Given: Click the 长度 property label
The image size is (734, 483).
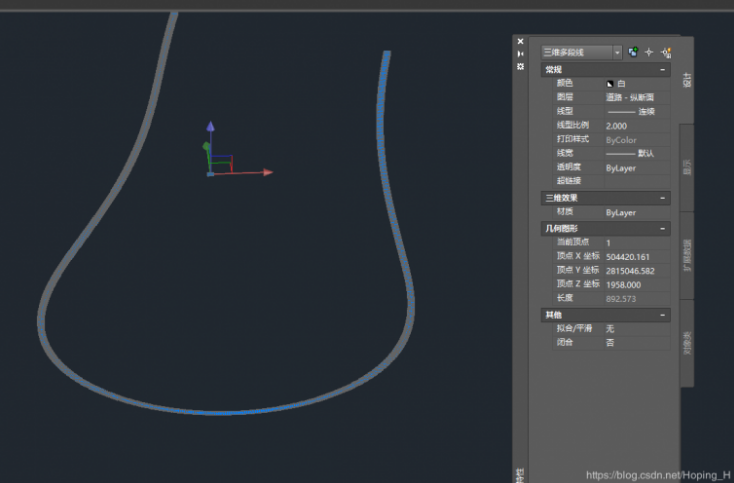Looking at the screenshot, I should [565, 298].
